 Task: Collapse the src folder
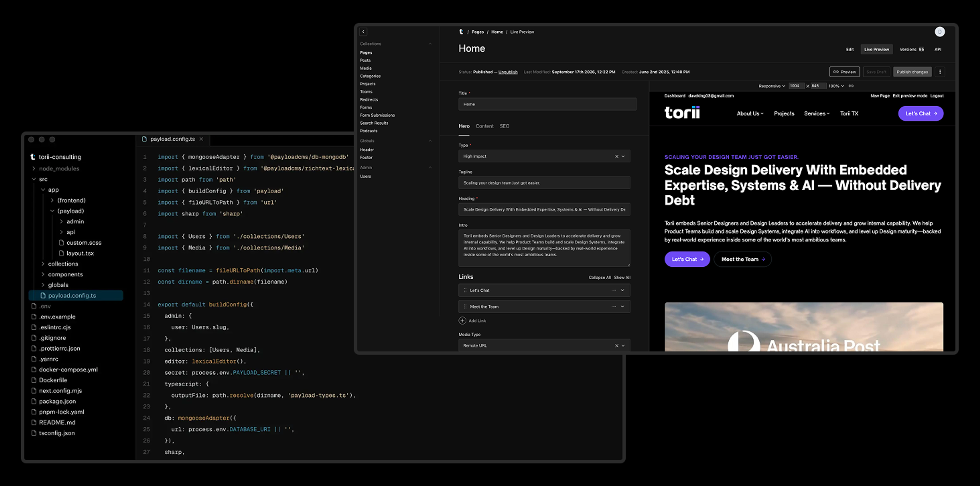(x=33, y=179)
